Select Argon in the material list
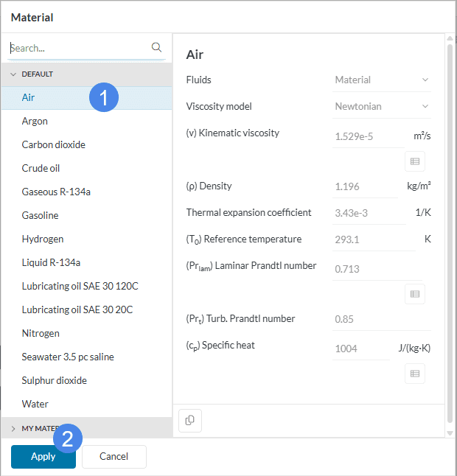 coord(35,121)
